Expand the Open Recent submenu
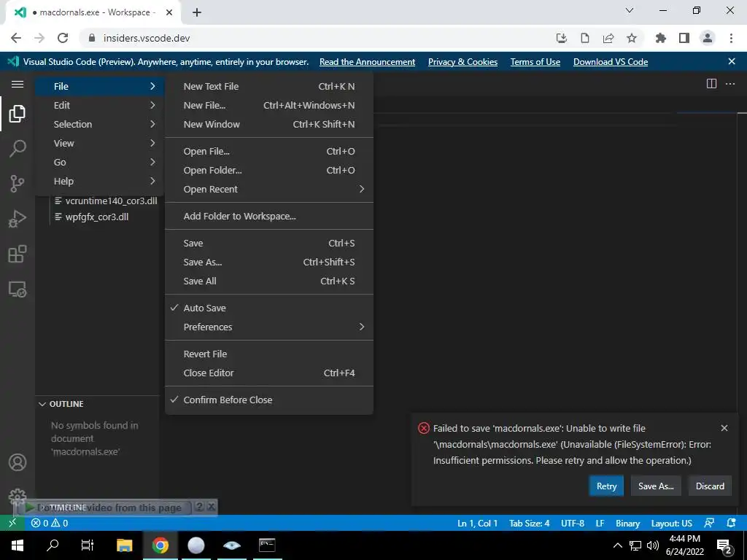747x560 pixels. [269, 189]
